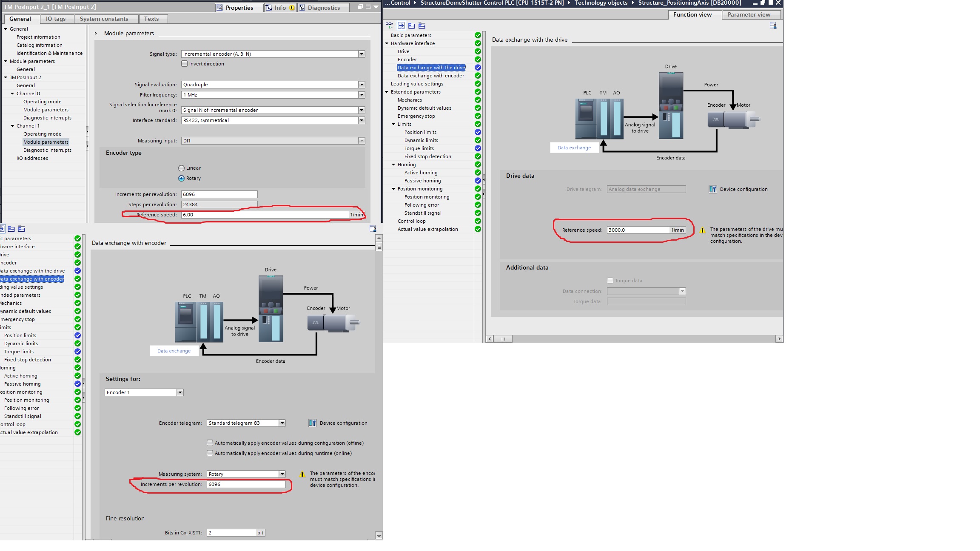Open the Encoder telegram dropdown
Screen dimensions: 980x551
(282, 423)
